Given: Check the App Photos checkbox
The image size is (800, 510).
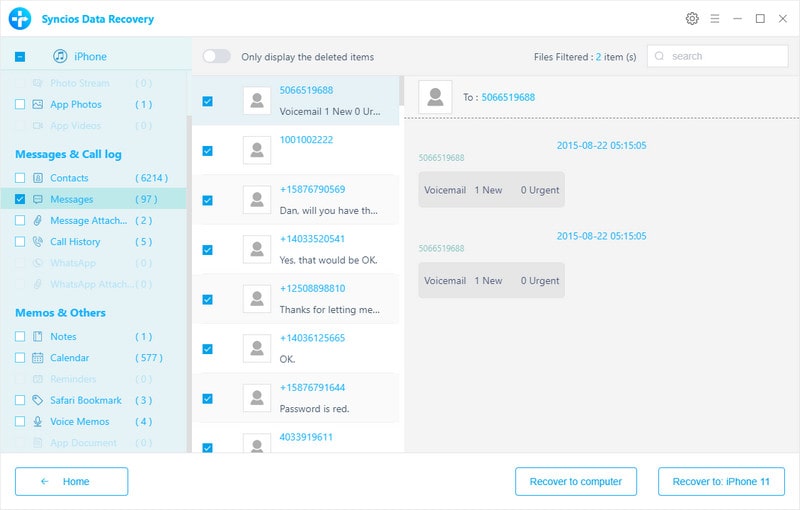Looking at the screenshot, I should coord(20,105).
